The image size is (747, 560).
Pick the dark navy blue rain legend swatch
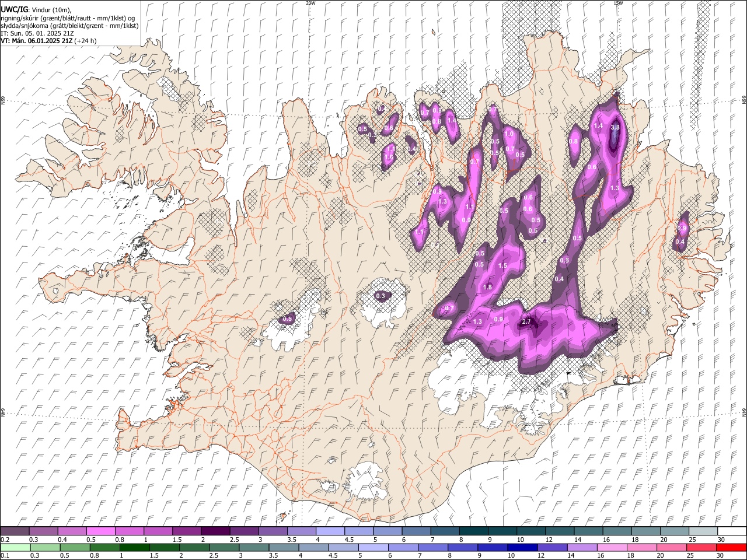tap(522, 547)
